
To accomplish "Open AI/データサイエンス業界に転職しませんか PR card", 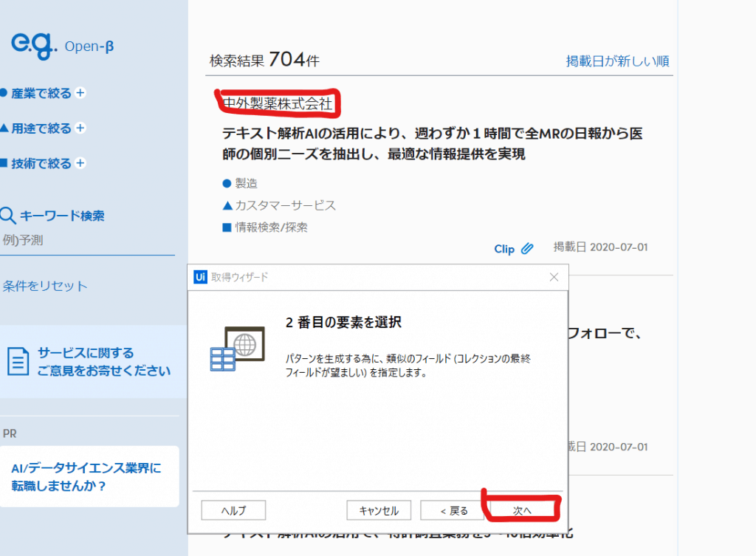I will pos(89,477).
